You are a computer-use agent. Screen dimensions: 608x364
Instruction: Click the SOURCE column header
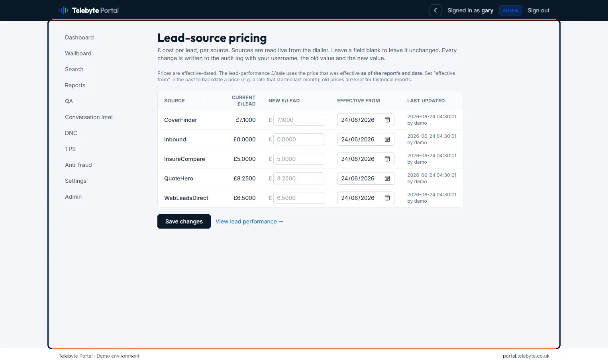[175, 101]
